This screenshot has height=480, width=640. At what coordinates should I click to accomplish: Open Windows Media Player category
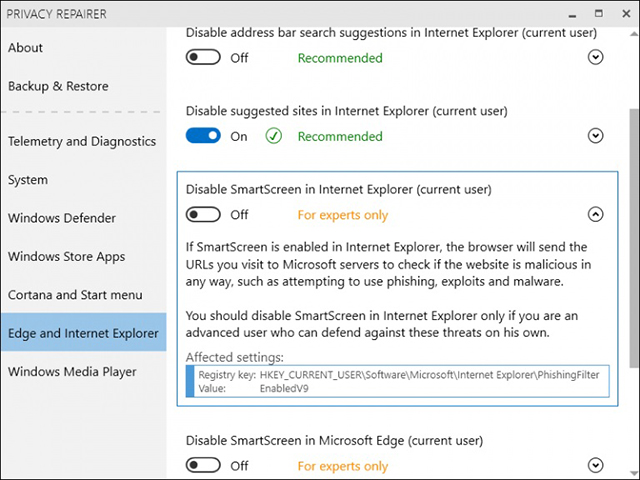72,371
